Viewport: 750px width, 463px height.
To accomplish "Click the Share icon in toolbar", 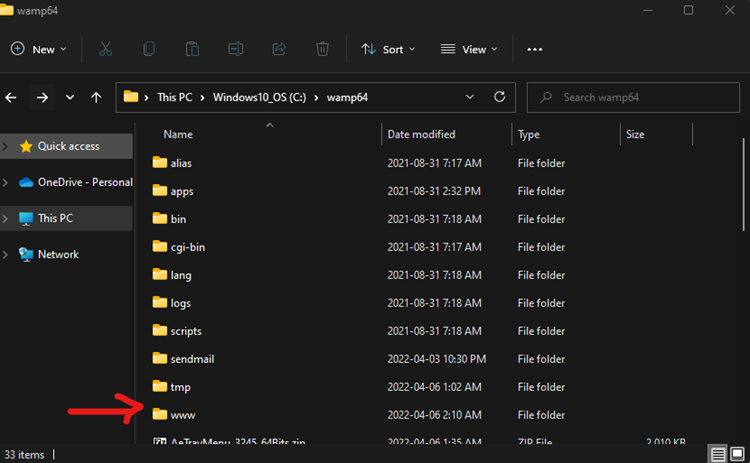I will 279,49.
